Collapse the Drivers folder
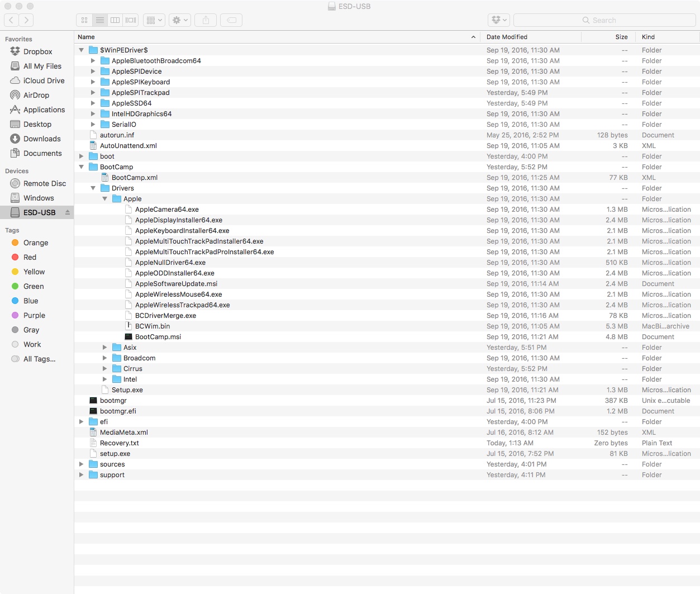Viewport: 700px width, 594px height. point(93,188)
